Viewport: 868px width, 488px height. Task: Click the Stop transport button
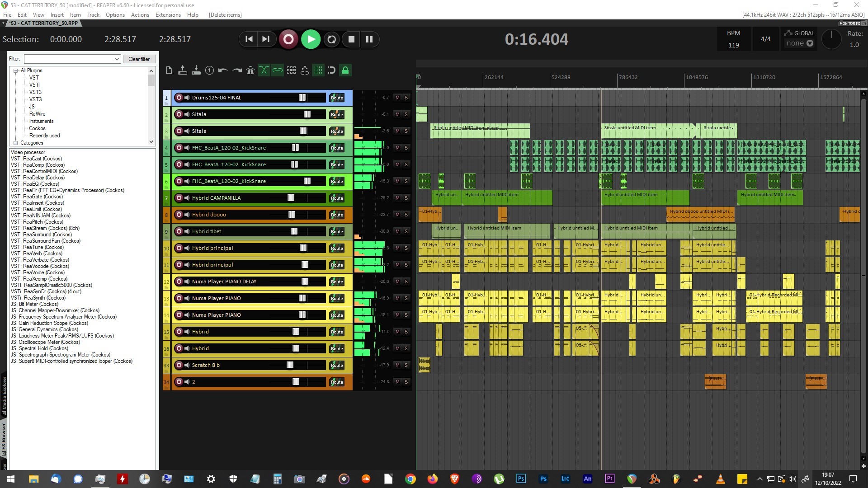pyautogui.click(x=351, y=39)
